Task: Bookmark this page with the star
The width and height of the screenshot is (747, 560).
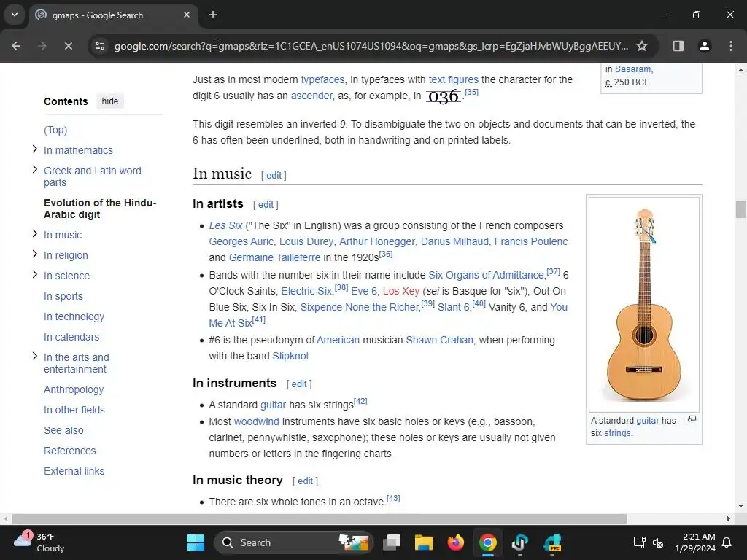Action: [642, 46]
